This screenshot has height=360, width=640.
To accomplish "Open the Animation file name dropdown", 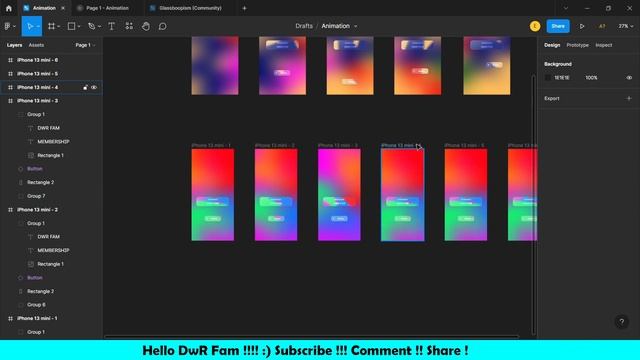I will pos(356,26).
